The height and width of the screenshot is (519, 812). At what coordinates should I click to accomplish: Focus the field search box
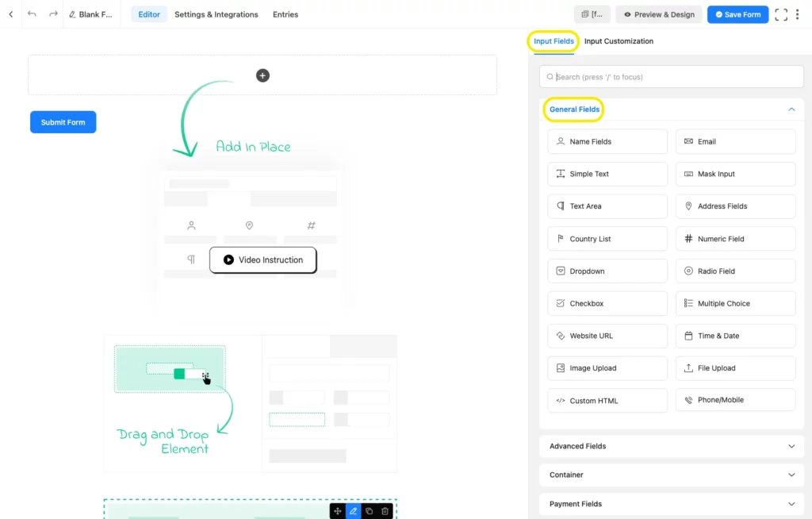[x=671, y=77]
